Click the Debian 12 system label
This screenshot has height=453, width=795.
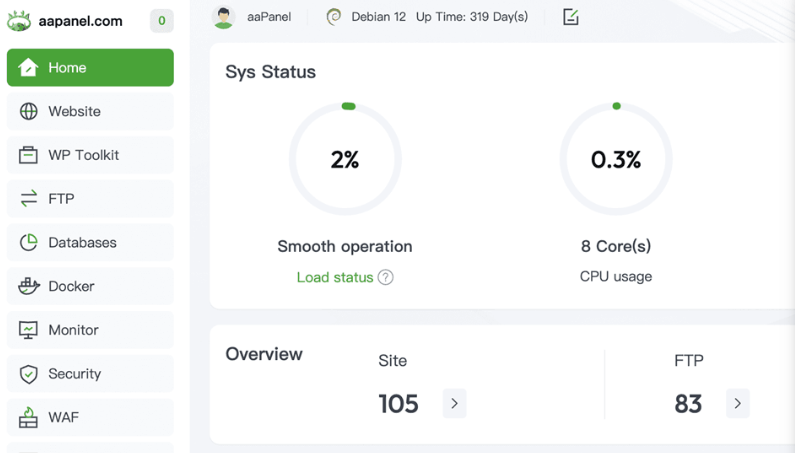[x=379, y=17]
